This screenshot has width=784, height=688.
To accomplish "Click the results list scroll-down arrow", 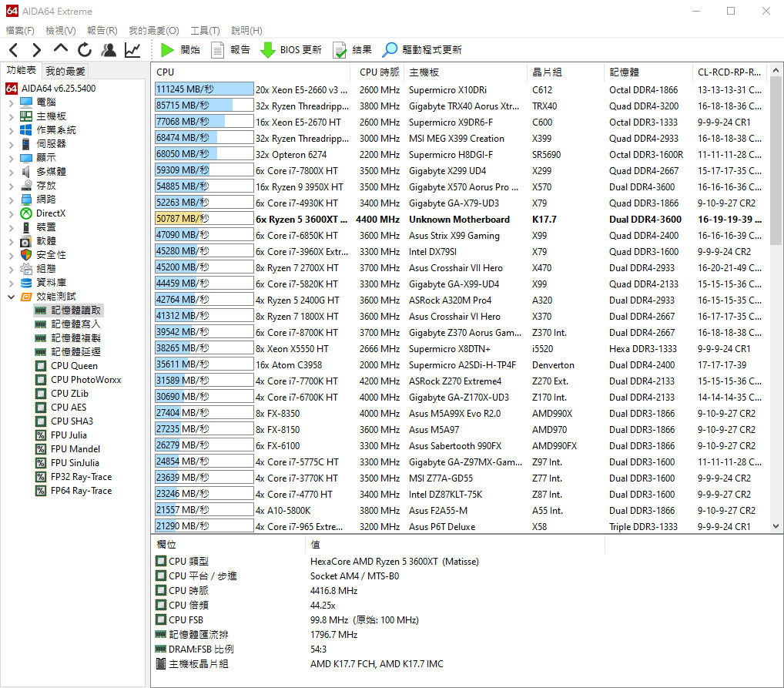I will tap(776, 526).
